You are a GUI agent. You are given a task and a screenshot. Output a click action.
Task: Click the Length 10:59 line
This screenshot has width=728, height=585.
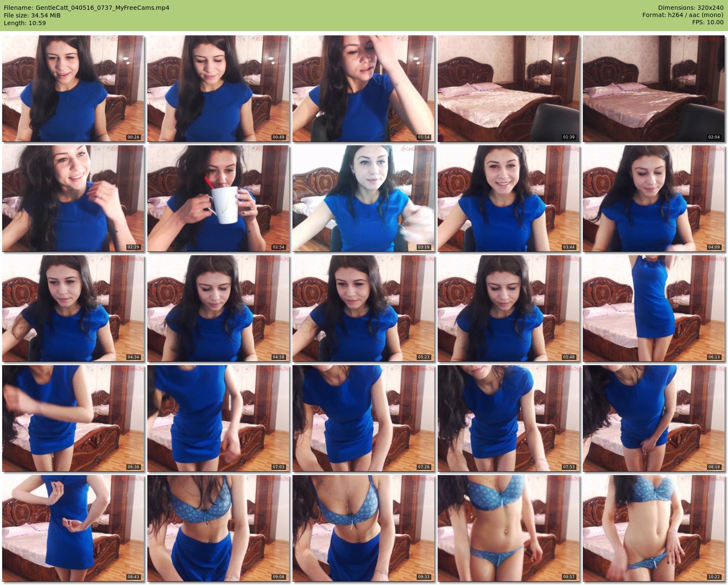click(25, 23)
